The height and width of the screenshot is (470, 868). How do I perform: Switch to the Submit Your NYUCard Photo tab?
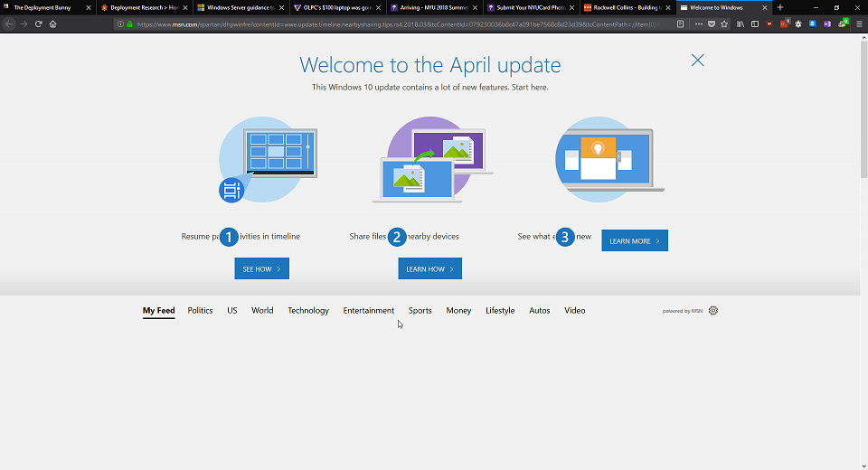pos(531,8)
